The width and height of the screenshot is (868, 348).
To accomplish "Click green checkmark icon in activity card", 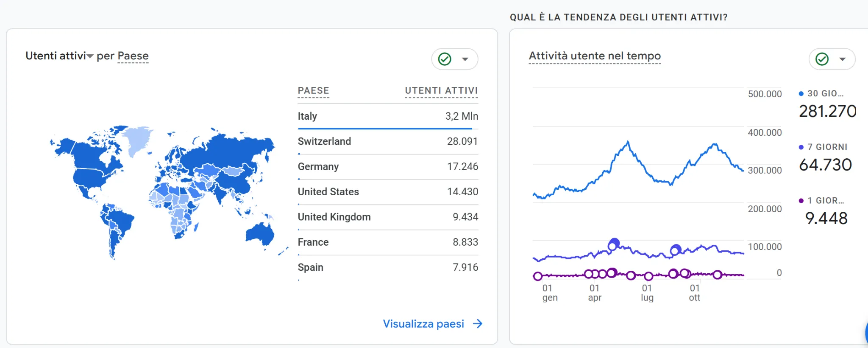I will click(822, 59).
